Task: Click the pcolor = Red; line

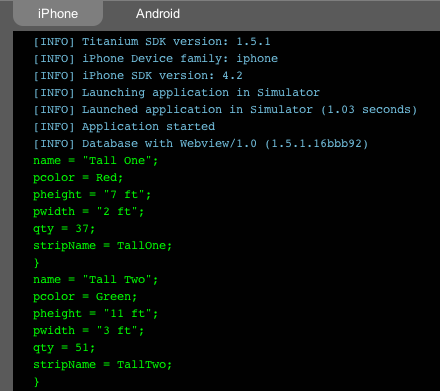Action: (x=78, y=178)
